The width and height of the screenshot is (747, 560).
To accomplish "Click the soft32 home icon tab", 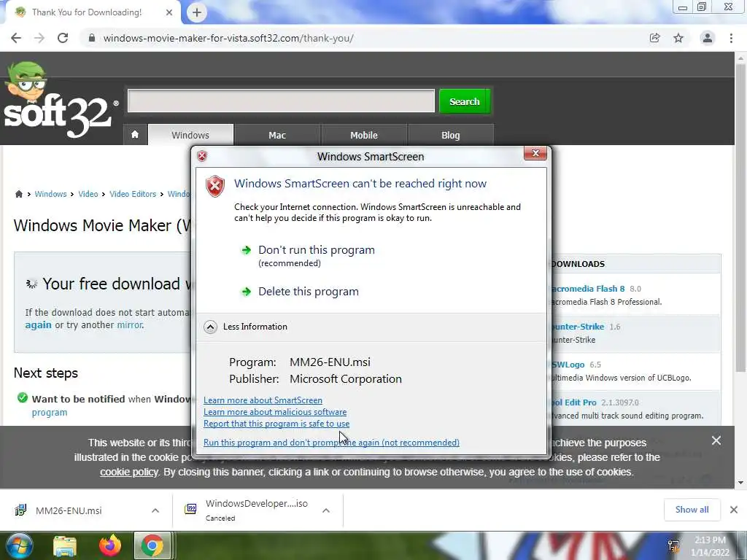I will (135, 135).
